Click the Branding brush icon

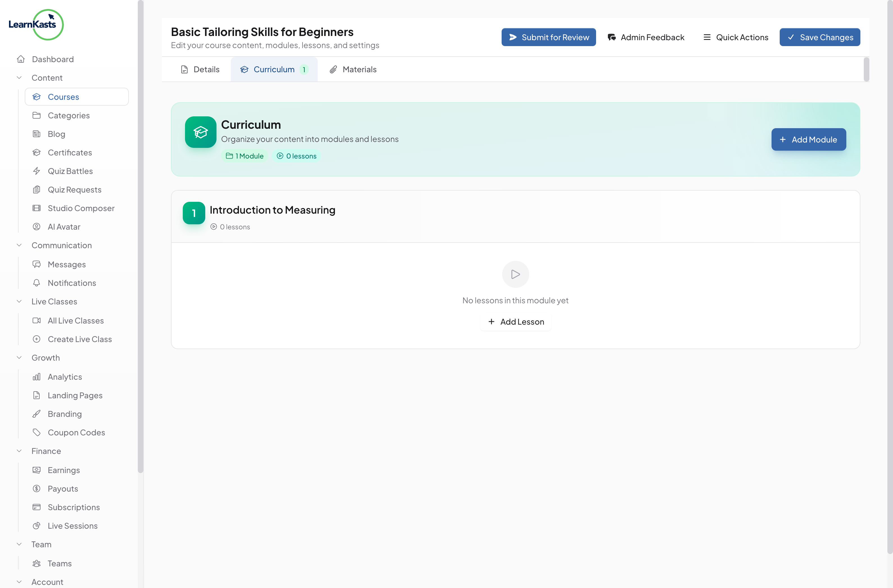(36, 414)
